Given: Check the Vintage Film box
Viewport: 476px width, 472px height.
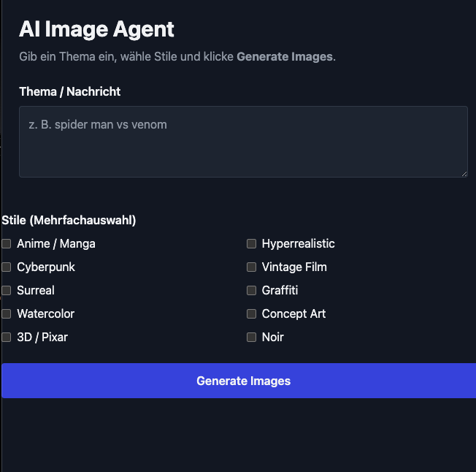Looking at the screenshot, I should coord(252,267).
